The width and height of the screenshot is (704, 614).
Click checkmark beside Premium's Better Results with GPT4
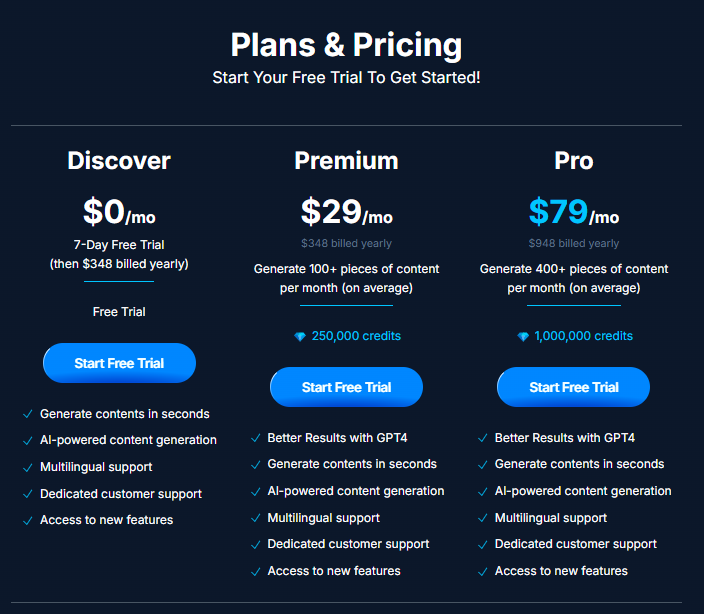pos(255,438)
